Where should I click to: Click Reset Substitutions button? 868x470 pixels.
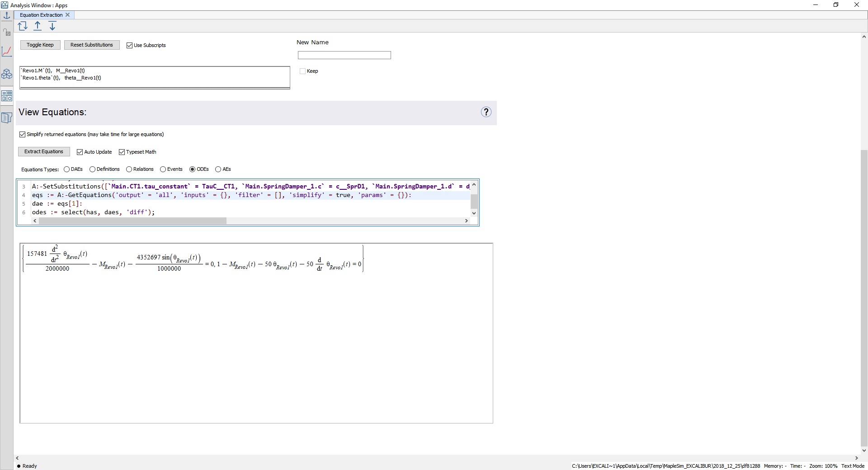coord(92,45)
